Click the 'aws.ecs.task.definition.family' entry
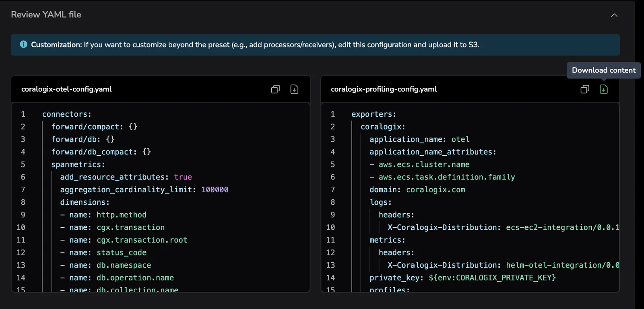The image size is (644, 309). [442, 177]
